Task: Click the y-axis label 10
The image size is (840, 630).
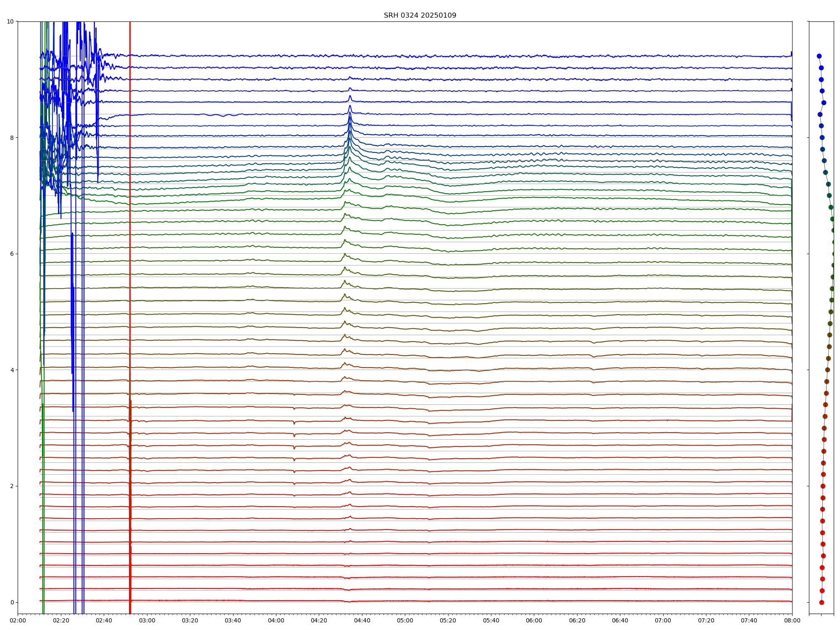Action: [x=10, y=21]
